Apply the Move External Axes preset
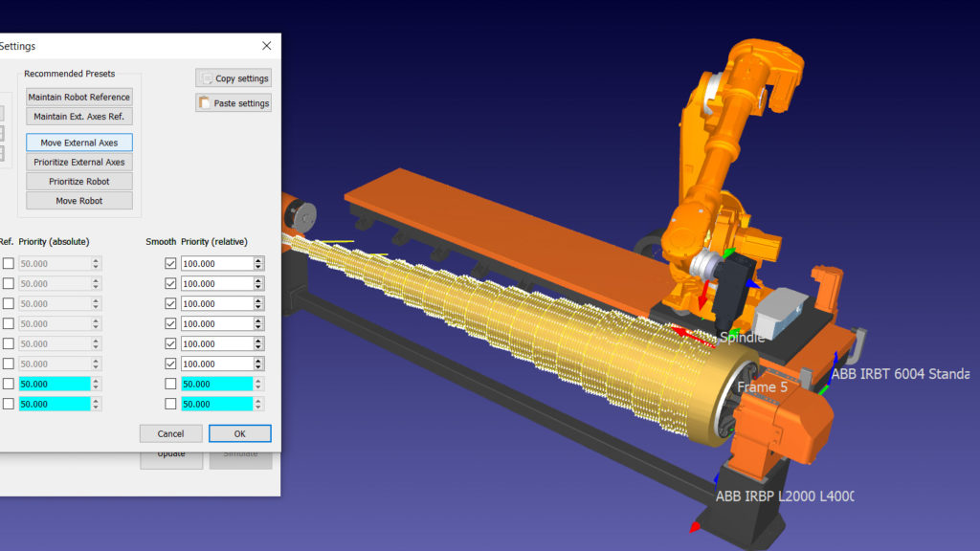The image size is (980, 551). tap(79, 143)
